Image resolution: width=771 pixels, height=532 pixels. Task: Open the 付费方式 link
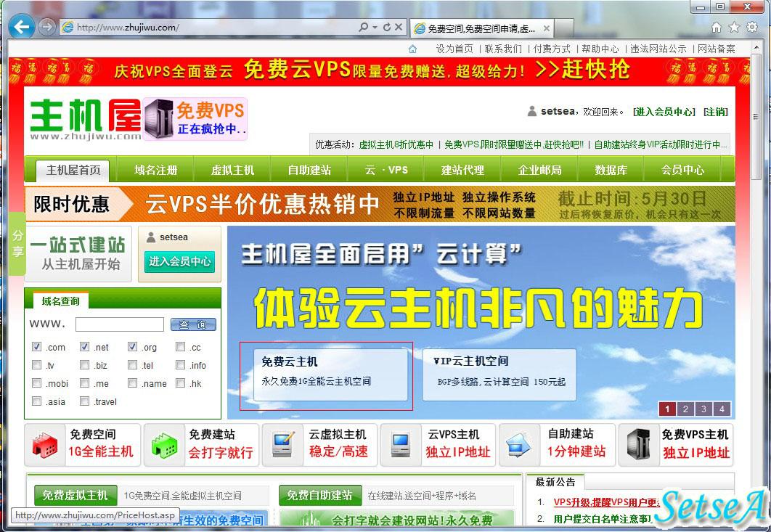pos(552,49)
